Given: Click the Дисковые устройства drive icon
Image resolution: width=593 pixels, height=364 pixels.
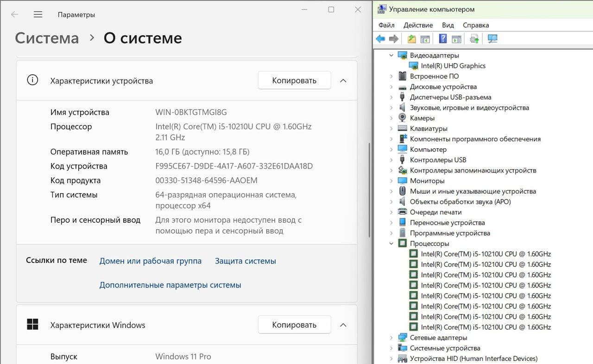Looking at the screenshot, I should coord(402,87).
